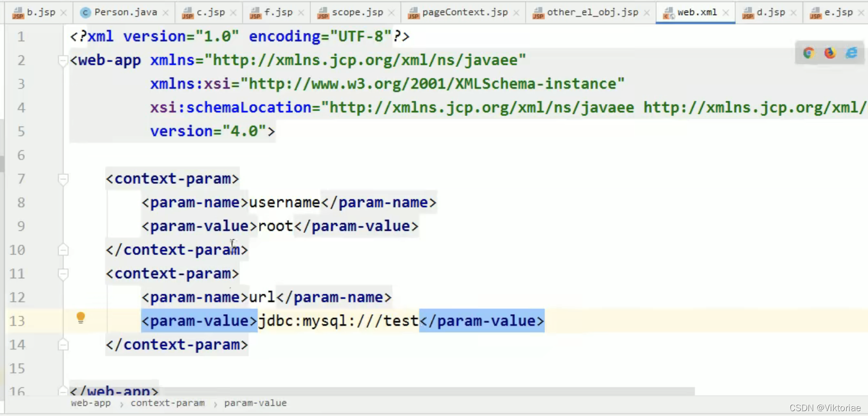Close the d.jsp tab
Screen dimensions: 868x416
coord(793,13)
